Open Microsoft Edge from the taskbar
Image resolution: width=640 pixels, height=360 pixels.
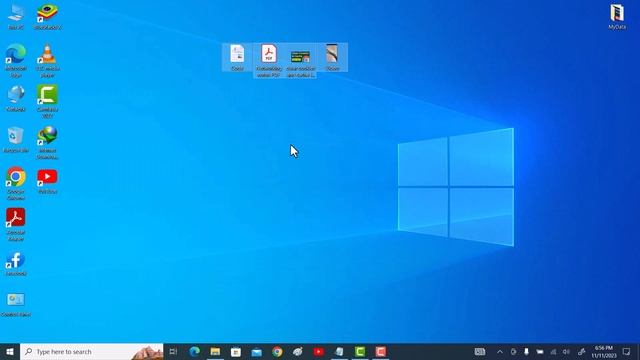[195, 351]
